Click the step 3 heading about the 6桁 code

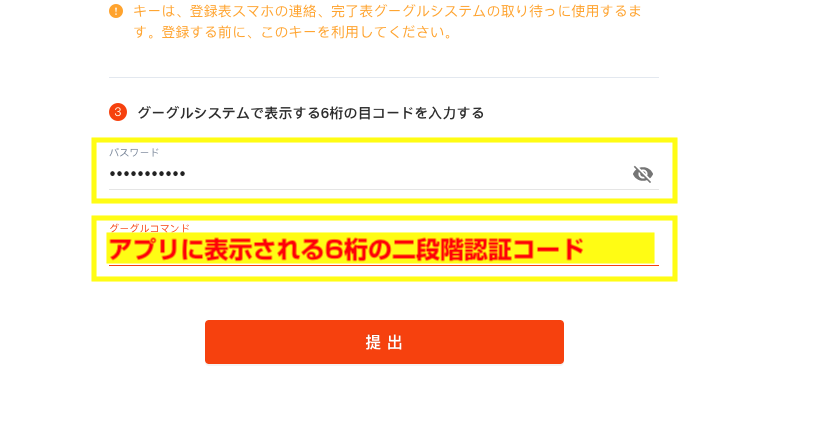tap(310, 113)
